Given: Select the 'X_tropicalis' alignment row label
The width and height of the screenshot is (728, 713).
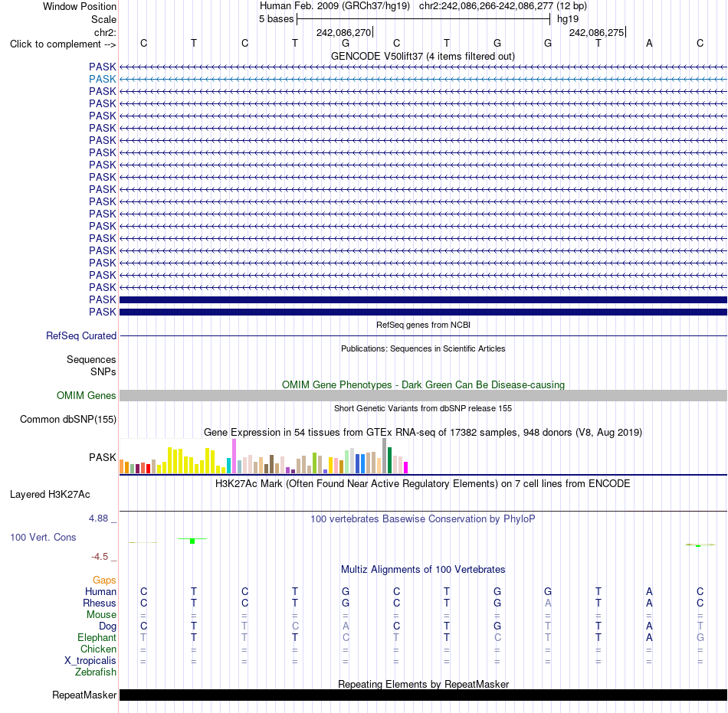Looking at the screenshot, I should tap(90, 661).
